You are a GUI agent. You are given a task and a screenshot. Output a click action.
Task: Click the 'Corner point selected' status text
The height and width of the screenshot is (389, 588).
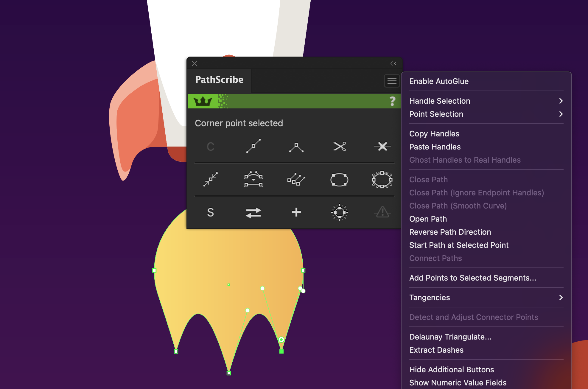(x=239, y=123)
